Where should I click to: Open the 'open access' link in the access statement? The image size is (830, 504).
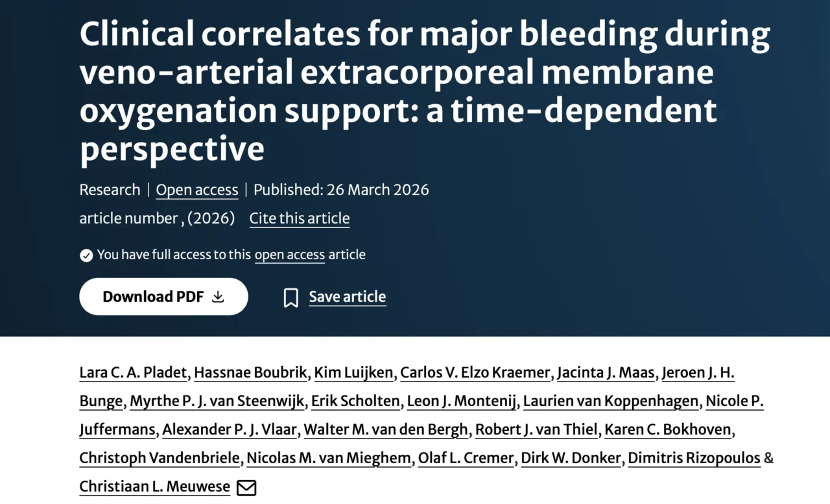(289, 255)
